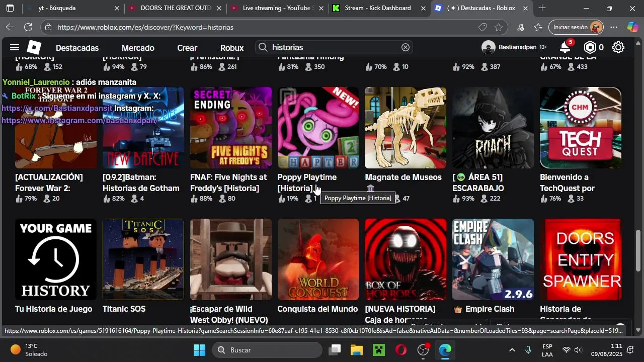Viewport: 644px width, 362px height.
Task: Open Roblox notifications bell
Action: (x=565, y=47)
